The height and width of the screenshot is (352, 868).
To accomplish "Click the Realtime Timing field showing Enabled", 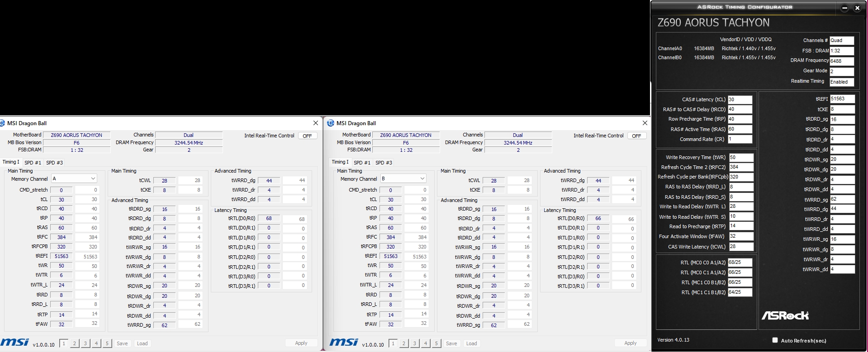I will tap(842, 82).
